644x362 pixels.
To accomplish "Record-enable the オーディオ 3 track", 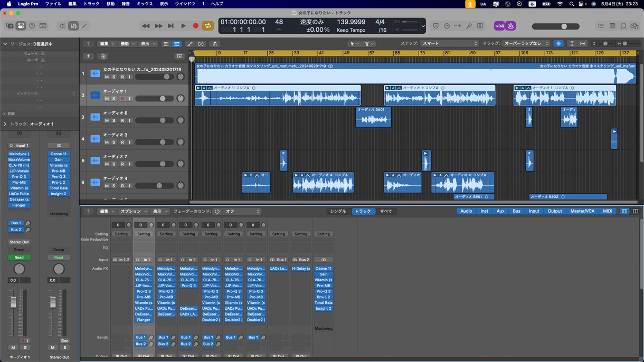I will (x=122, y=142).
